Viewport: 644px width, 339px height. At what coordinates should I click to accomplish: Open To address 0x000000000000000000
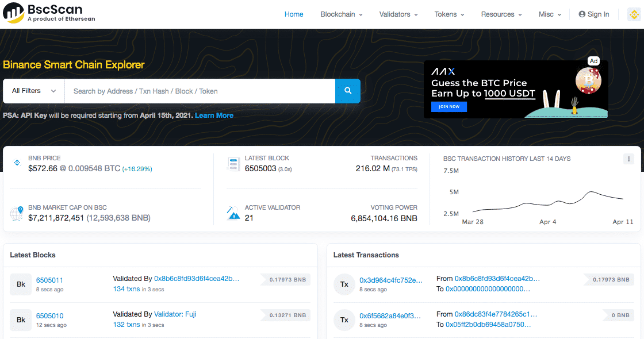488,289
